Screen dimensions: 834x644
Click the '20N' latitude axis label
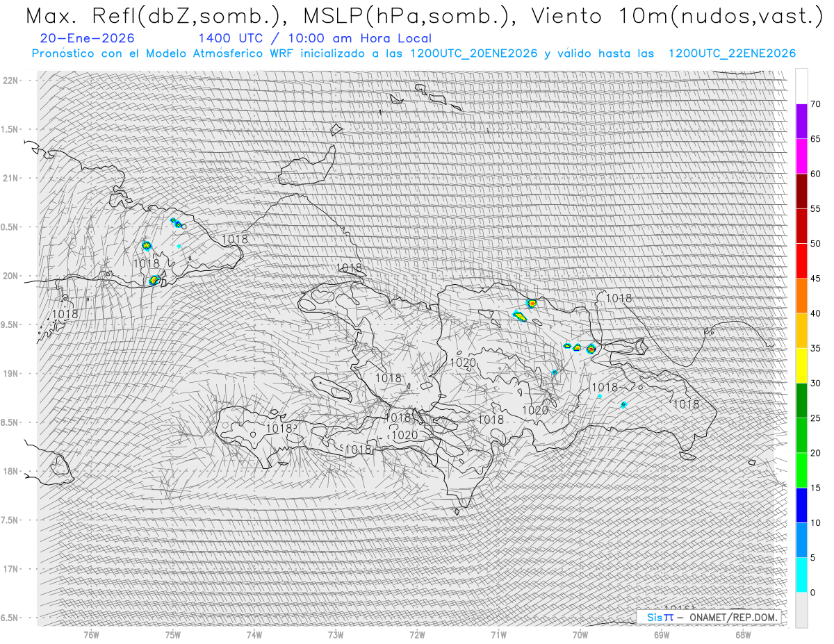10,276
